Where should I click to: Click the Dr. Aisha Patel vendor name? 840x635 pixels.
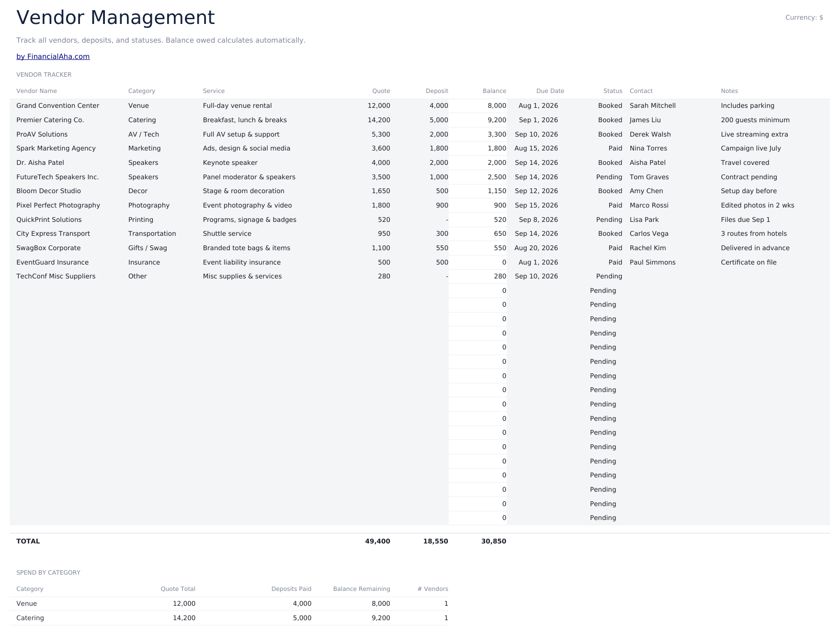click(x=40, y=163)
